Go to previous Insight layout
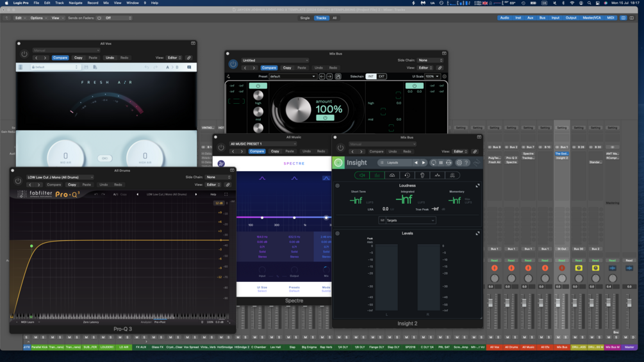Viewport: 644px width, 362px height. pos(416,163)
